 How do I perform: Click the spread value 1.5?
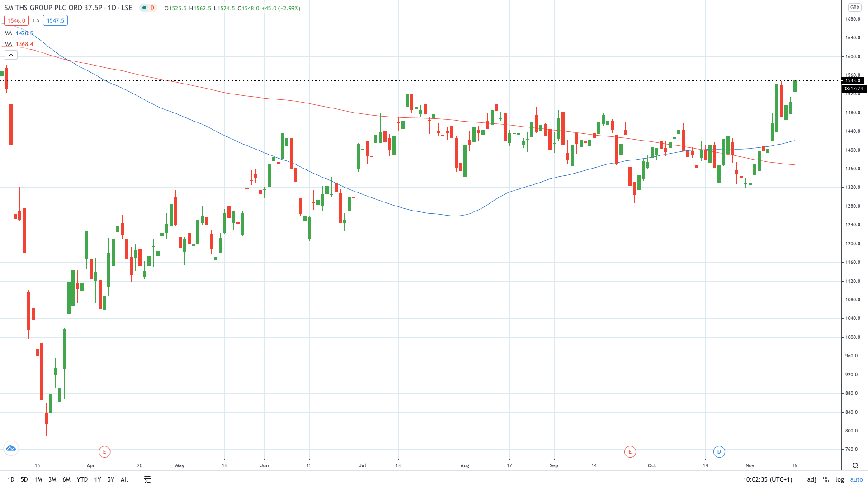pyautogui.click(x=36, y=20)
